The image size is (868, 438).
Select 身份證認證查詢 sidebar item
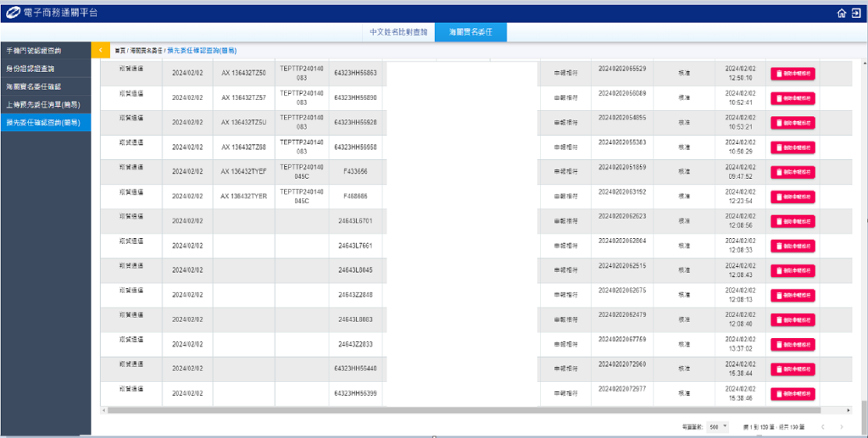(x=31, y=69)
